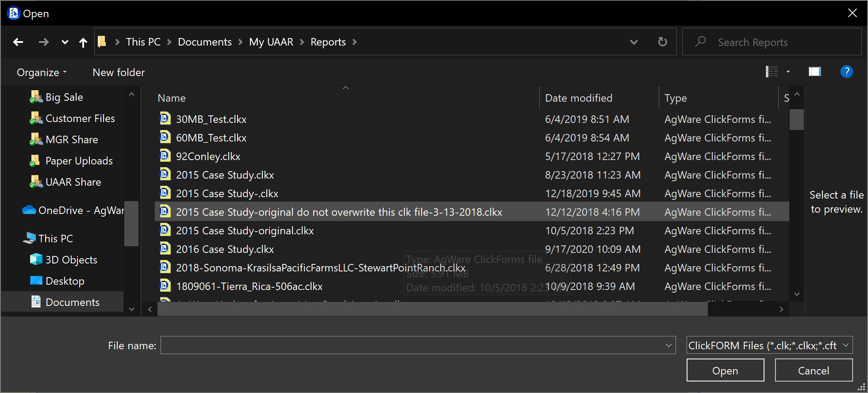Click the change view layout icon
Screen dimensions: 868x393
pyautogui.click(x=772, y=72)
